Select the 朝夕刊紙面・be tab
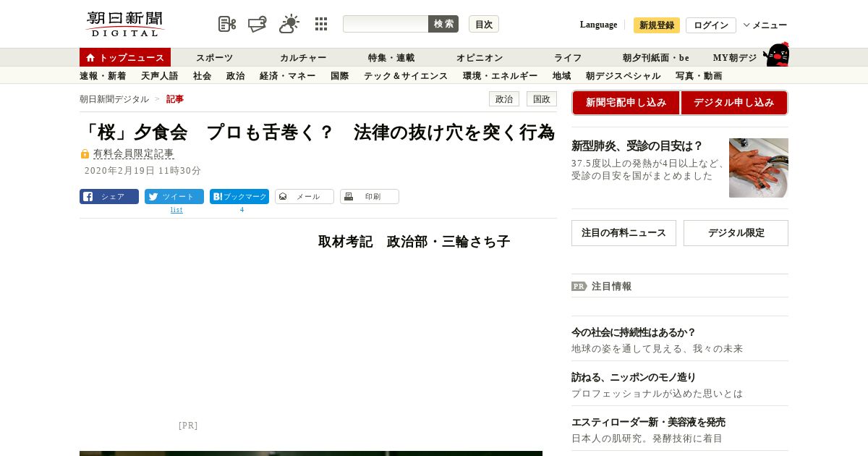The image size is (868, 456). 656,58
